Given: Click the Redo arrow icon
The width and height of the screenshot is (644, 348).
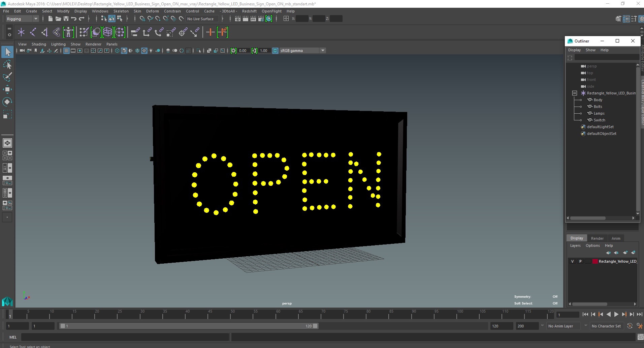Looking at the screenshot, I should coord(82,19).
